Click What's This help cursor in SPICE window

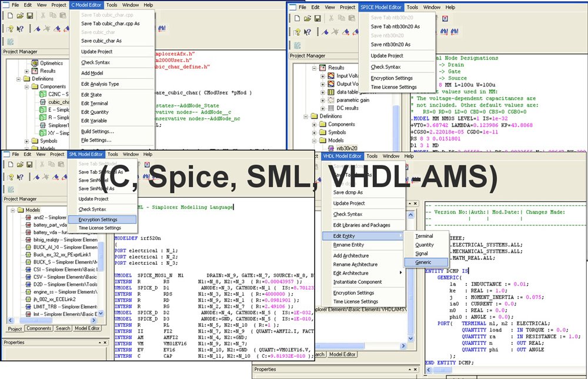(x=308, y=32)
